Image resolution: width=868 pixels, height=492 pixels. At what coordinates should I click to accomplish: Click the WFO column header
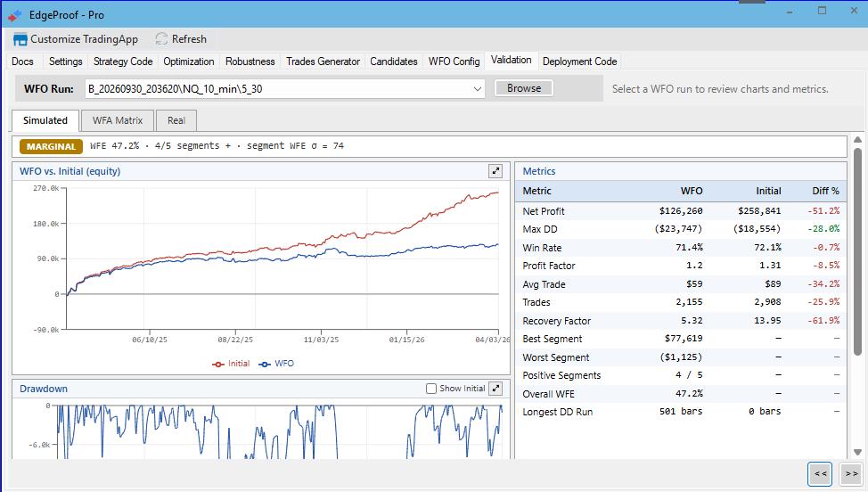coord(692,191)
